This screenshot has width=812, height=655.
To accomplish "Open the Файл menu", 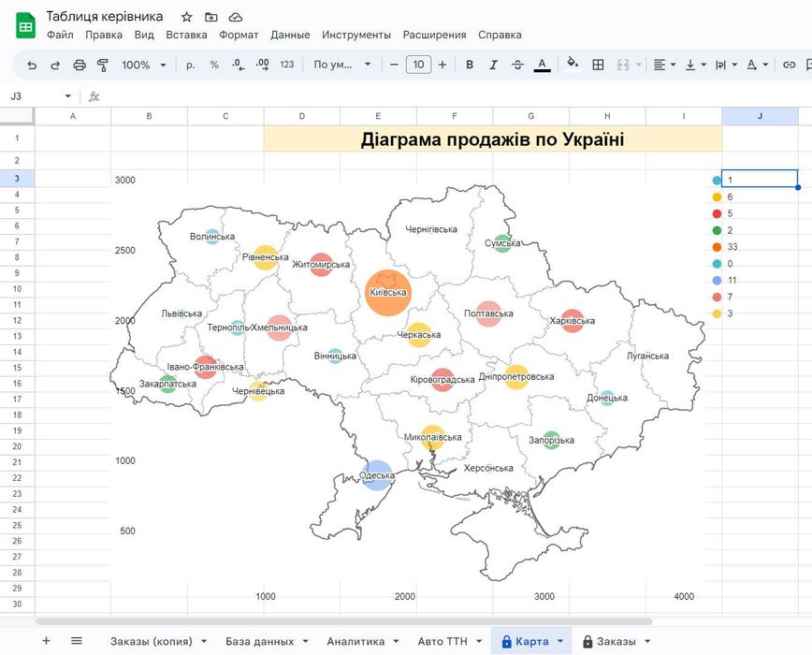I will click(60, 35).
